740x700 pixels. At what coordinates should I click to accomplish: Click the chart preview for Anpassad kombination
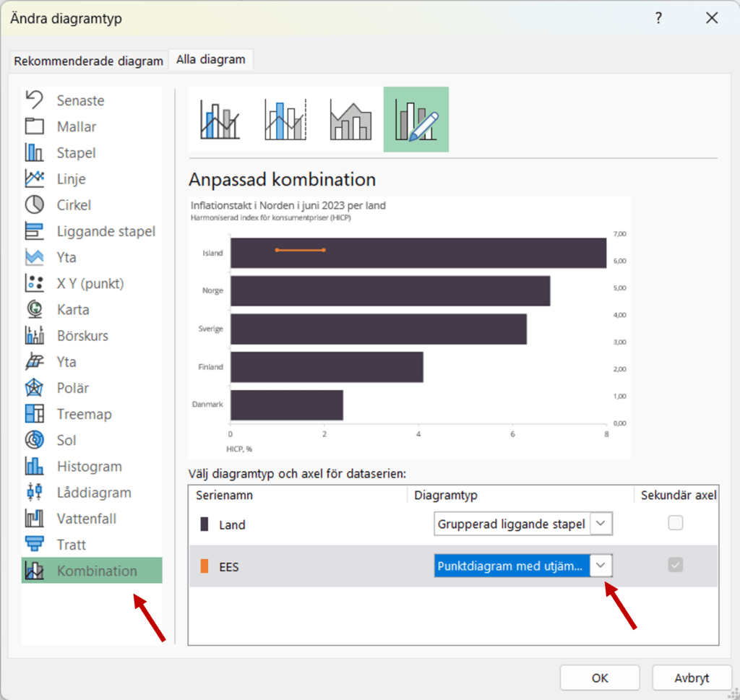point(409,329)
